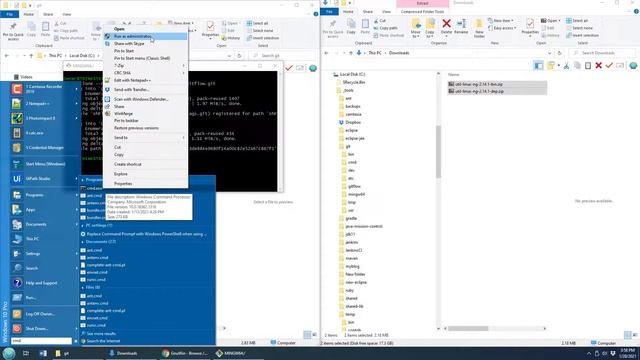Choose Pin to Start in context menu
The image size is (640, 360).
pyautogui.click(x=145, y=51)
